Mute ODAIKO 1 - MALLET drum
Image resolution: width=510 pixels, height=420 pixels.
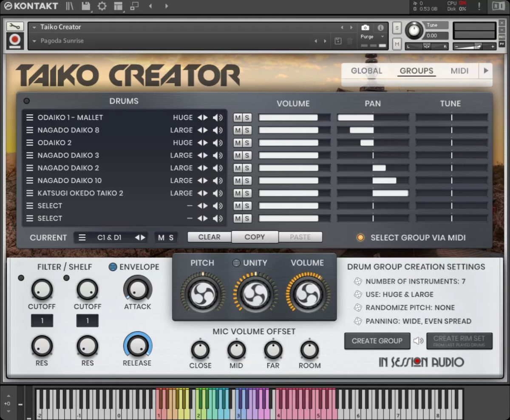[238, 118]
